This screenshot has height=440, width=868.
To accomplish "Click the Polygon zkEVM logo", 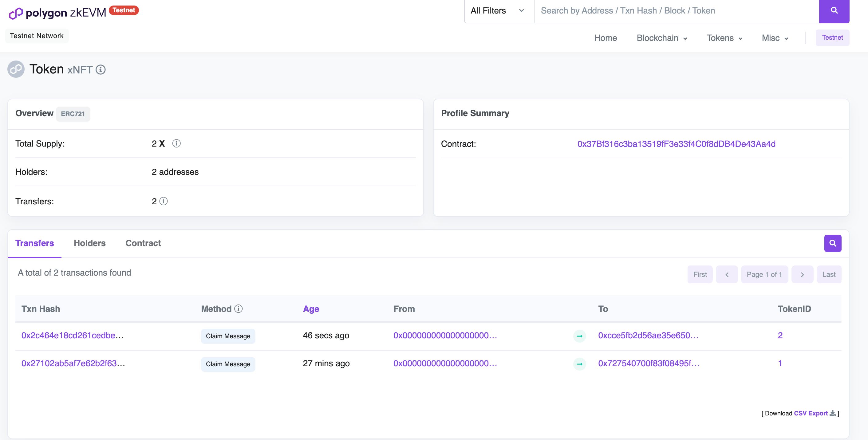I will tap(57, 13).
